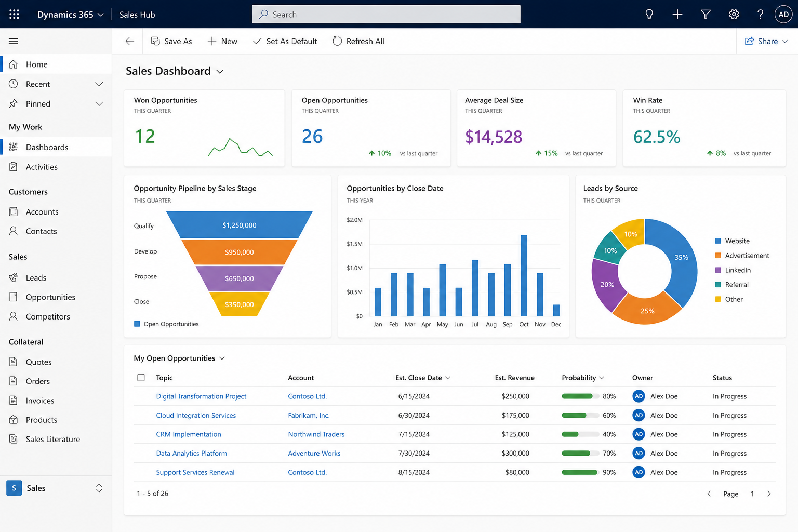798x532 pixels.
Task: Go to next page arrow
Action: [769, 494]
